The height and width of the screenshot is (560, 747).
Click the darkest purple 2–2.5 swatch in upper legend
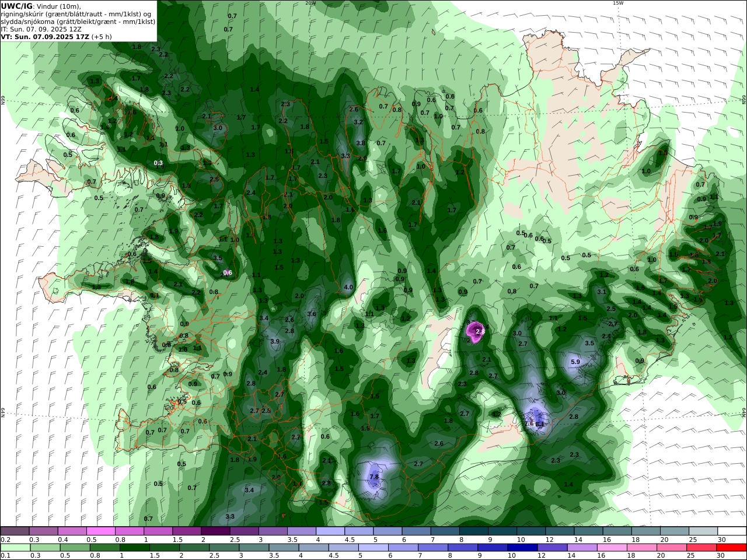pyautogui.click(x=215, y=531)
